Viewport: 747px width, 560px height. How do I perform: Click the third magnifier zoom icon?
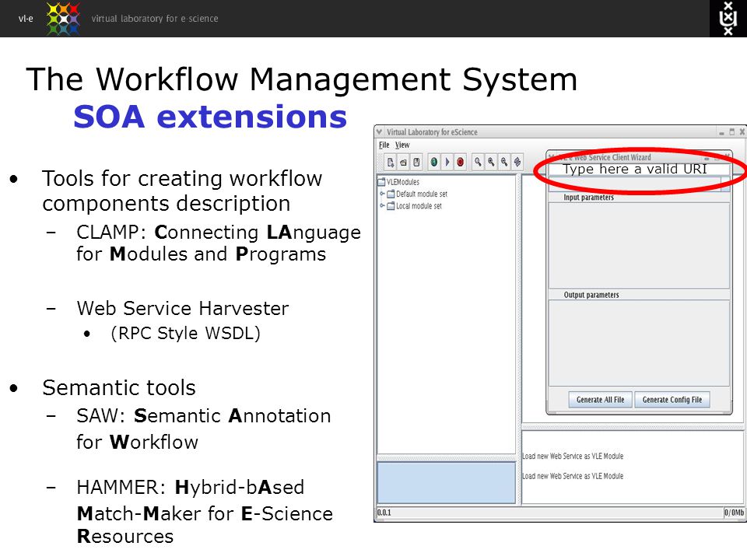pos(503,163)
